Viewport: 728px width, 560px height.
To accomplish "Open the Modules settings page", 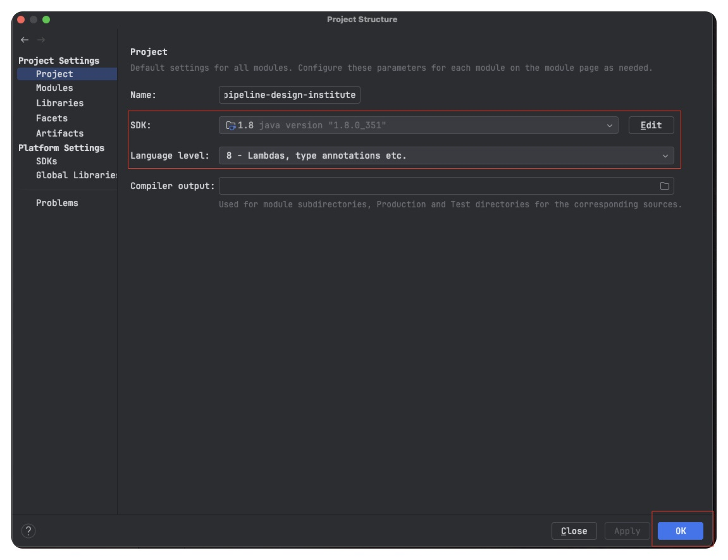I will (x=54, y=88).
